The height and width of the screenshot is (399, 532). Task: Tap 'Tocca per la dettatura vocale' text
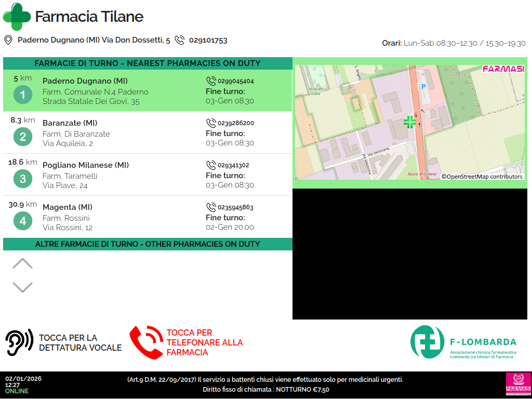(80, 343)
